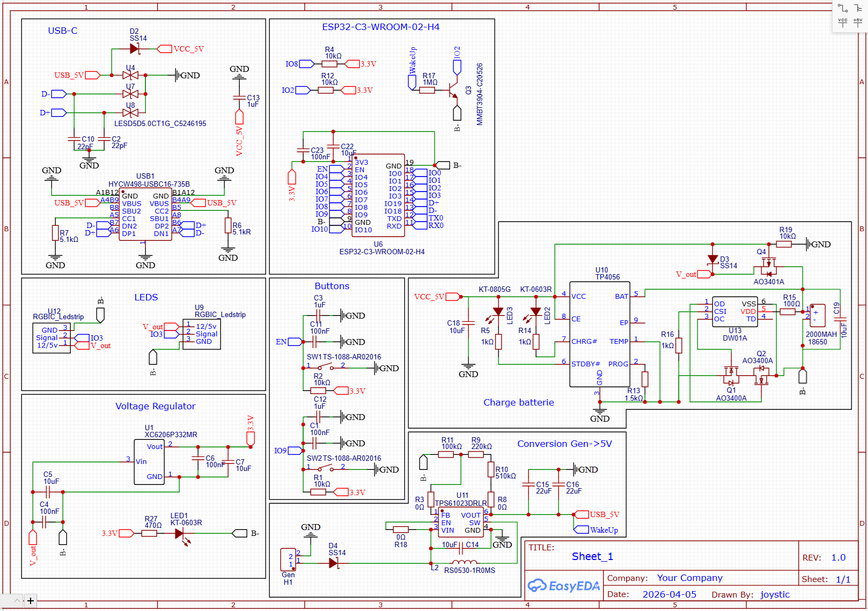Select the TP4056 part label
Image resolution: width=868 pixels, height=611 pixels.
608,277
